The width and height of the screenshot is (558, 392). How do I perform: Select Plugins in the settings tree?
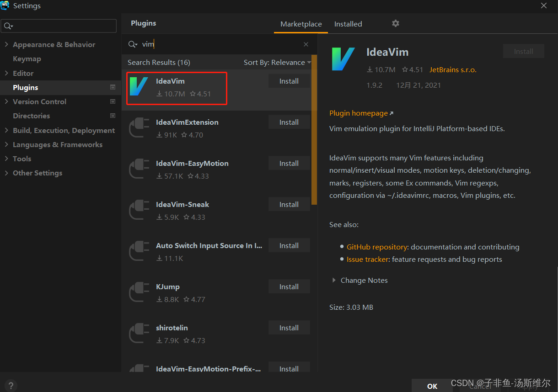[x=60, y=87]
